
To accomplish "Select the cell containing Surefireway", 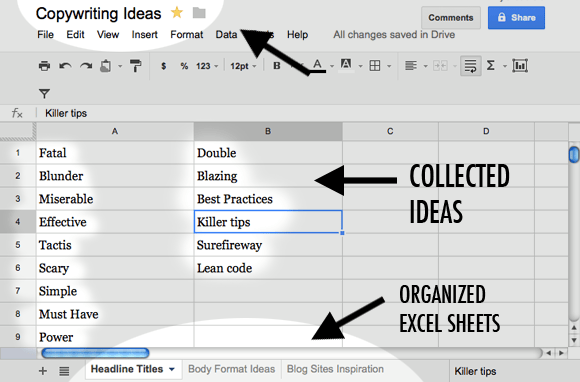I will point(268,245).
